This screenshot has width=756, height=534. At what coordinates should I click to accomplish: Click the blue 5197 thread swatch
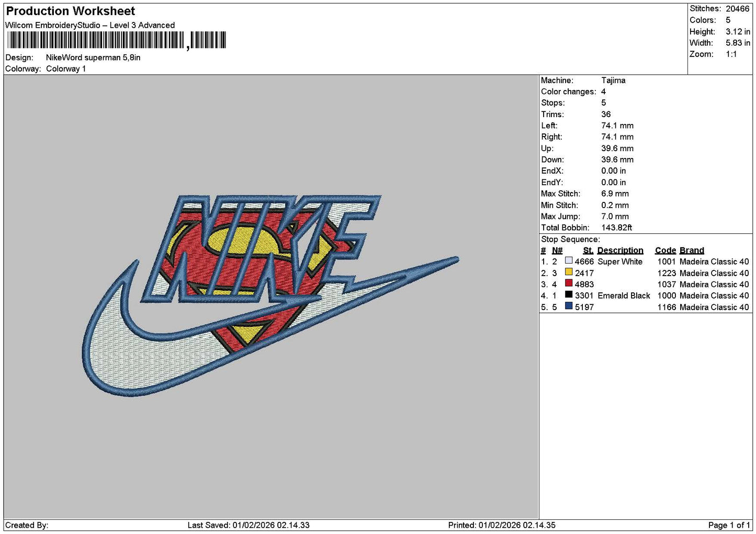569,306
